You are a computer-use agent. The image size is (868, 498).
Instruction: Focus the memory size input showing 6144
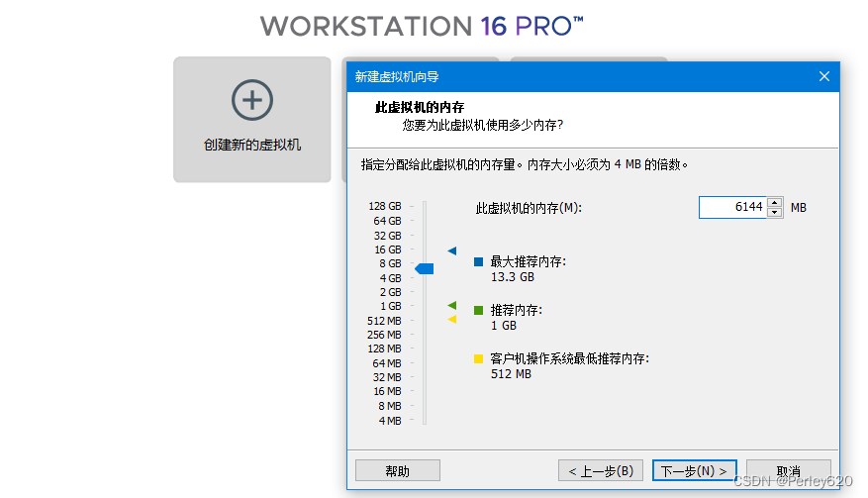tap(732, 207)
